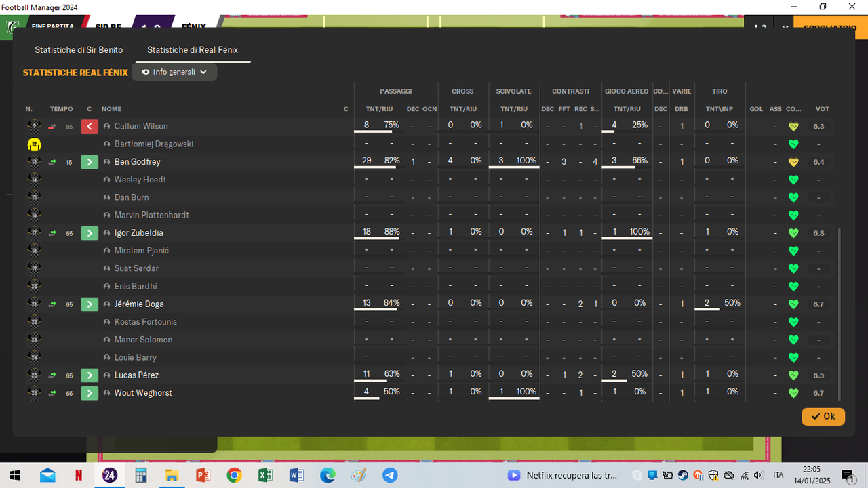This screenshot has width=868, height=488.
Task: Click the profile icon beside Bartłomiej Drągowski
Action: click(107, 144)
